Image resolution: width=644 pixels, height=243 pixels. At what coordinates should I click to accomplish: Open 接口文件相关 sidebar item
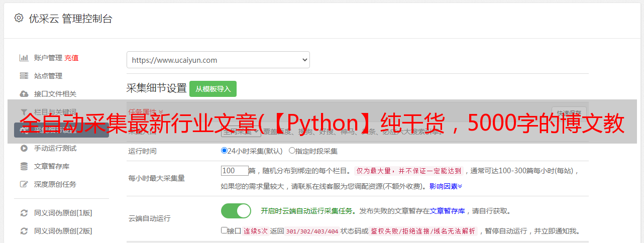[x=55, y=94]
